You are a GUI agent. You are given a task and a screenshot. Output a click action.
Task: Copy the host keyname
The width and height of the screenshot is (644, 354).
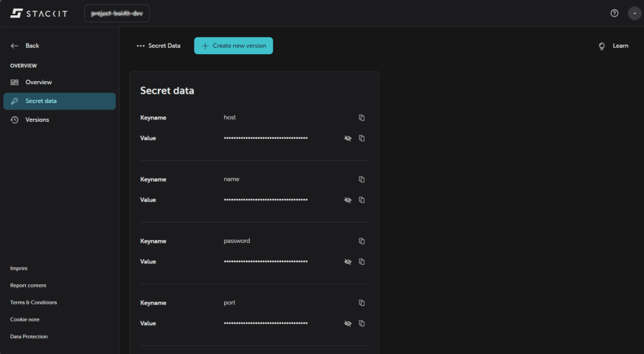pos(362,118)
